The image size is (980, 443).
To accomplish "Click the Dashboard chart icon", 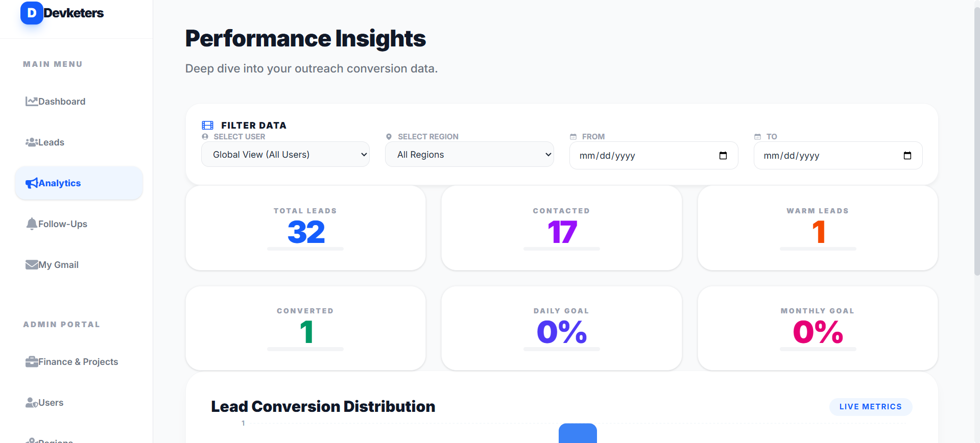I will tap(32, 102).
